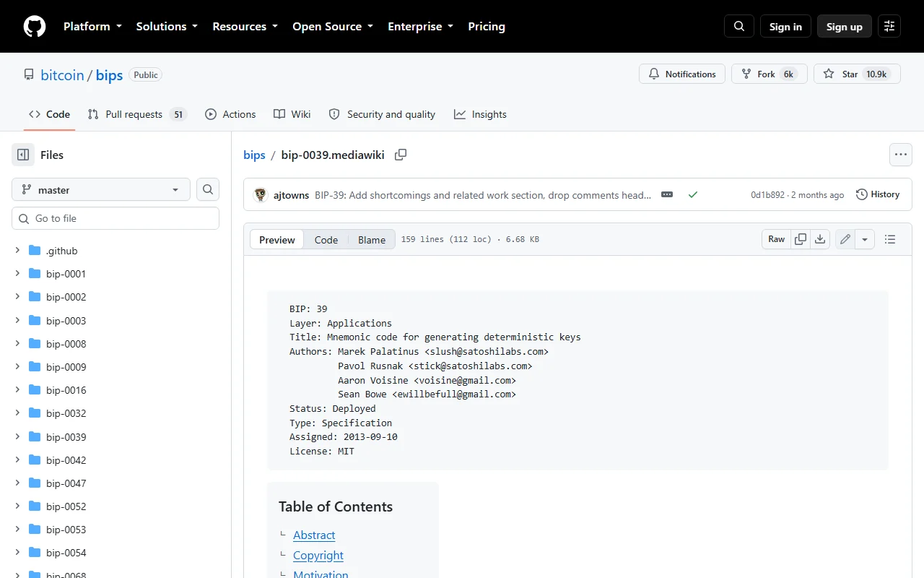Viewport: 924px width, 578px height.
Task: Expand the bip-0003 folder chevron
Action: 17,320
